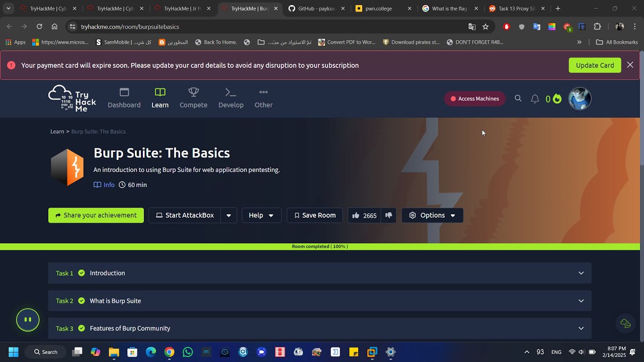Click the Access Machines button

click(x=475, y=99)
